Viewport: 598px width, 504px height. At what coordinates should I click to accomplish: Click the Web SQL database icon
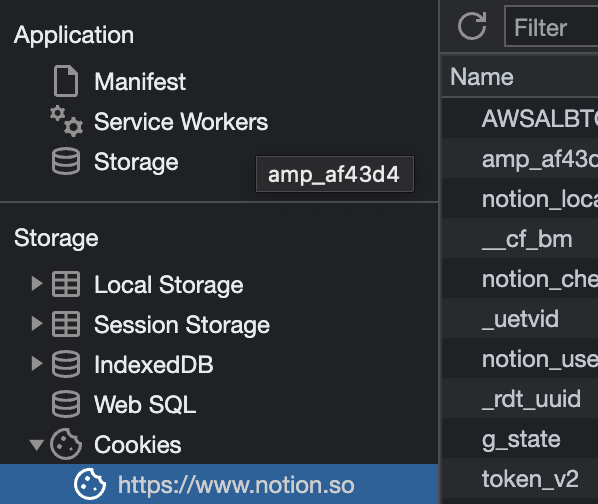tap(66, 404)
